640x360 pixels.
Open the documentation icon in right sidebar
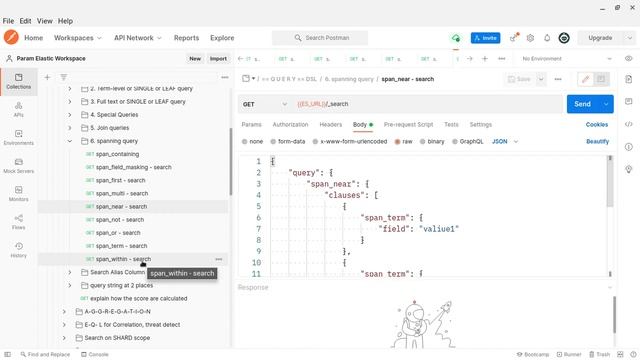pyautogui.click(x=629, y=79)
